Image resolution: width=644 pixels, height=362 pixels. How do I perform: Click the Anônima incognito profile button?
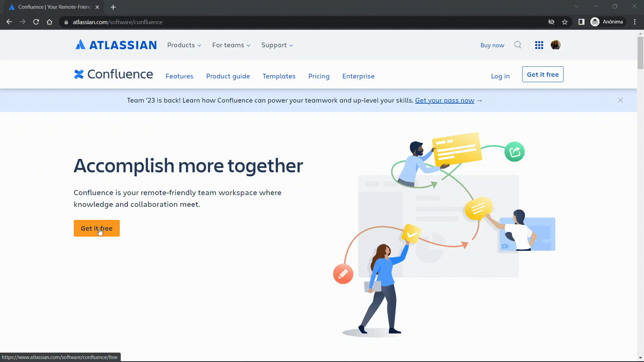point(607,22)
